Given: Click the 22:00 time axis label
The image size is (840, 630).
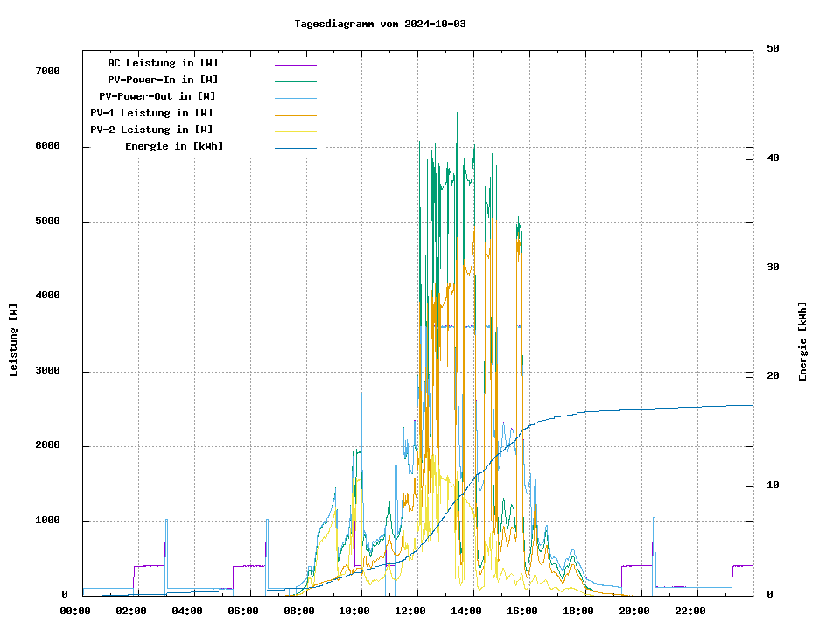Looking at the screenshot, I should [x=690, y=611].
